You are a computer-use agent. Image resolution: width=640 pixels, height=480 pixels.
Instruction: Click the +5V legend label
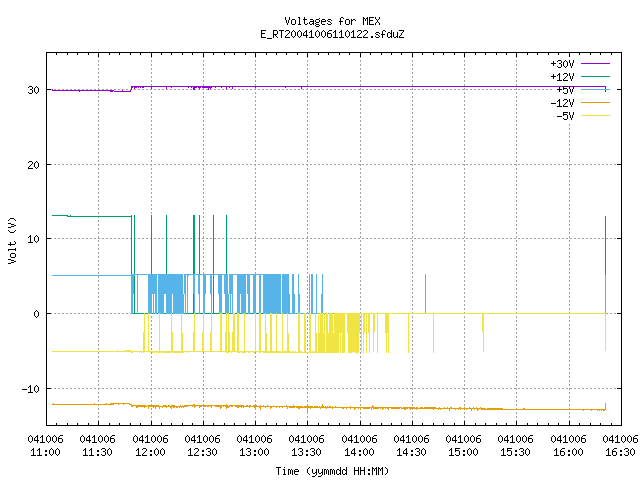565,90
